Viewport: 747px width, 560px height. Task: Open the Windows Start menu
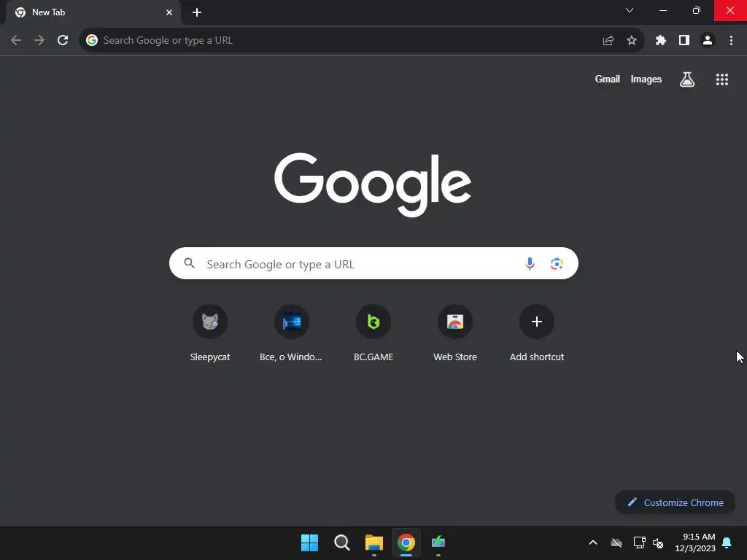309,542
